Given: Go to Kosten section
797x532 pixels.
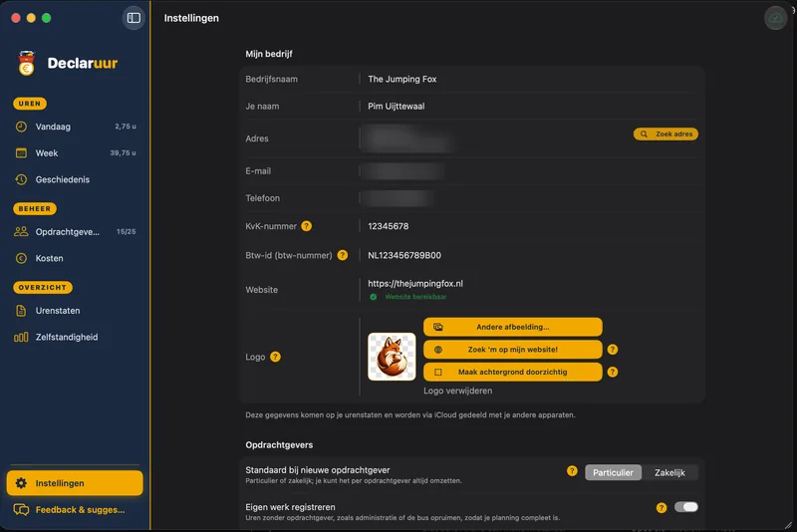Looking at the screenshot, I should coord(75,258).
